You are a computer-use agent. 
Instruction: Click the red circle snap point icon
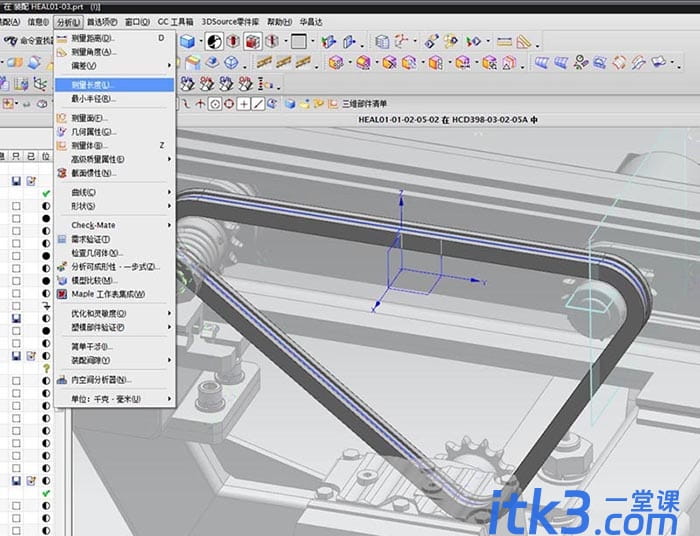[x=229, y=104]
